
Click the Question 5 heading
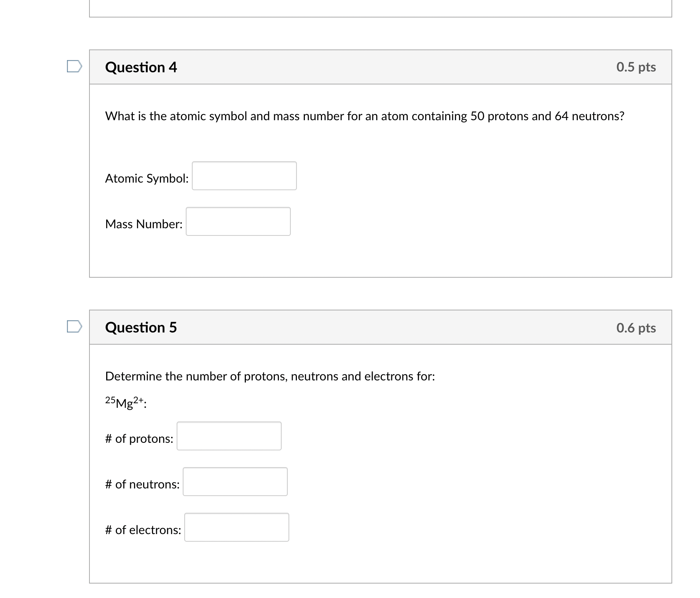(141, 328)
